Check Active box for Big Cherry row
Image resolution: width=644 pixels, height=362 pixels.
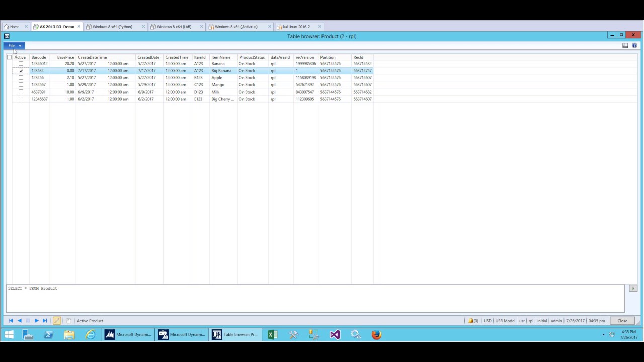click(x=21, y=99)
